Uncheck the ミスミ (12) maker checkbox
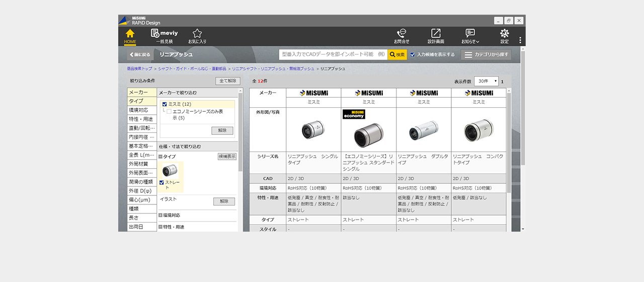 click(x=165, y=104)
